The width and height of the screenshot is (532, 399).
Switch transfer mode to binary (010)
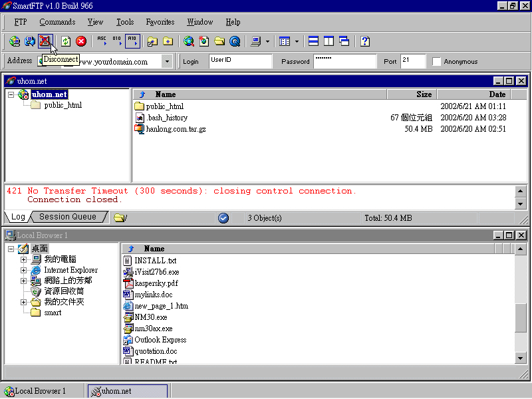click(117, 41)
